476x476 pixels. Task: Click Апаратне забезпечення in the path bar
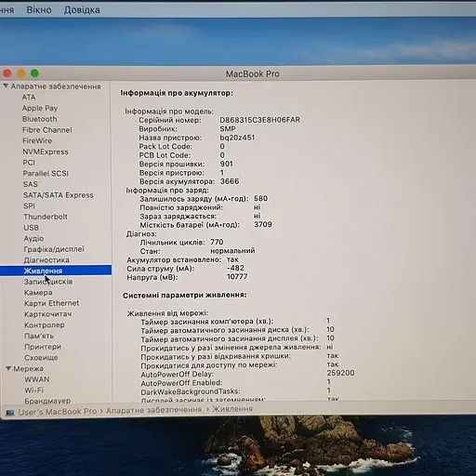point(154,410)
